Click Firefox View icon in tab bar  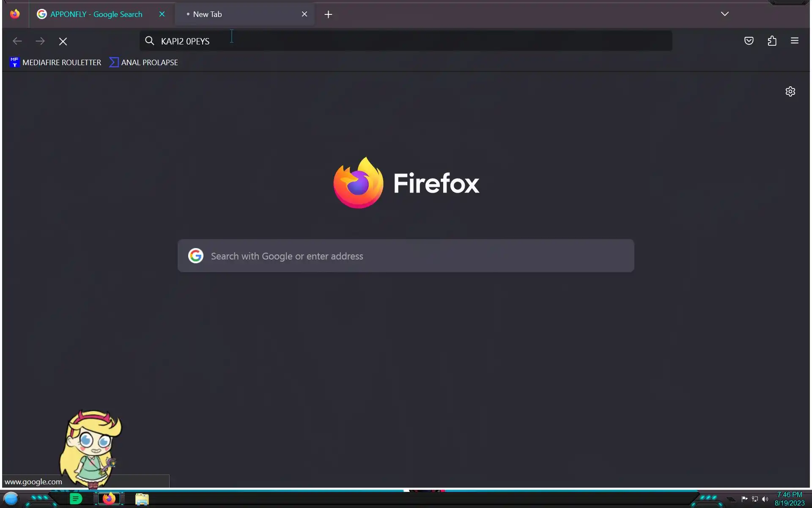point(15,14)
